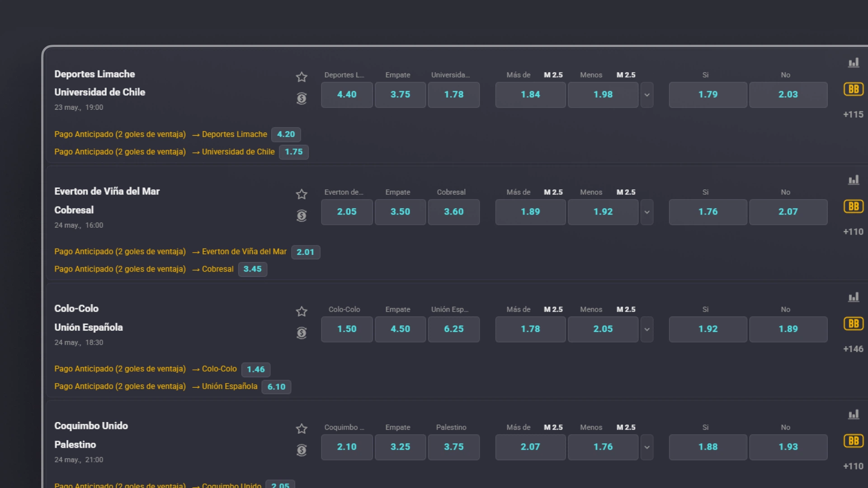Click cash-out coin icon for Deportes Limache match
The width and height of the screenshot is (868, 488).
point(302,98)
